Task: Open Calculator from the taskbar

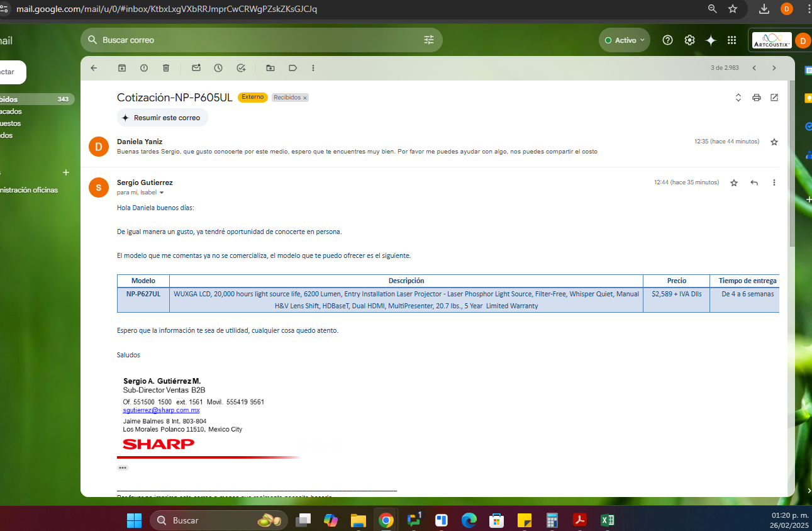Action: click(x=552, y=520)
